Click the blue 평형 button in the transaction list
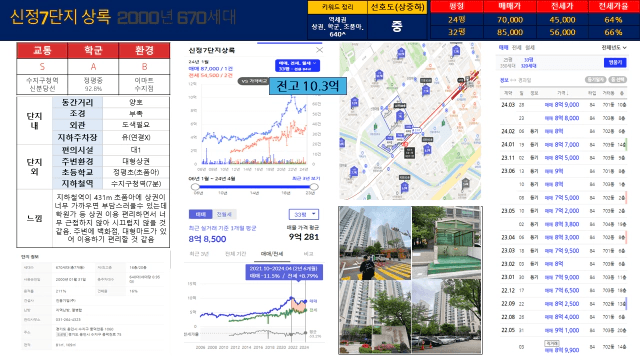The image size is (640, 360). point(615,62)
